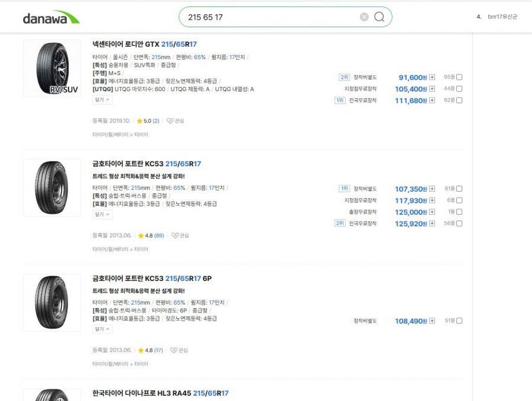Image resolution: width=532 pixels, height=401 pixels.
Task: Expand plus icon next to 125,920원
Action: pyautogui.click(x=432, y=224)
